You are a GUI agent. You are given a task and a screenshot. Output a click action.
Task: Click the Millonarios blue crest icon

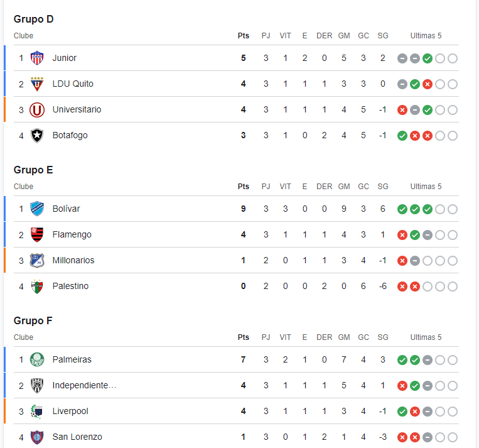[37, 261]
